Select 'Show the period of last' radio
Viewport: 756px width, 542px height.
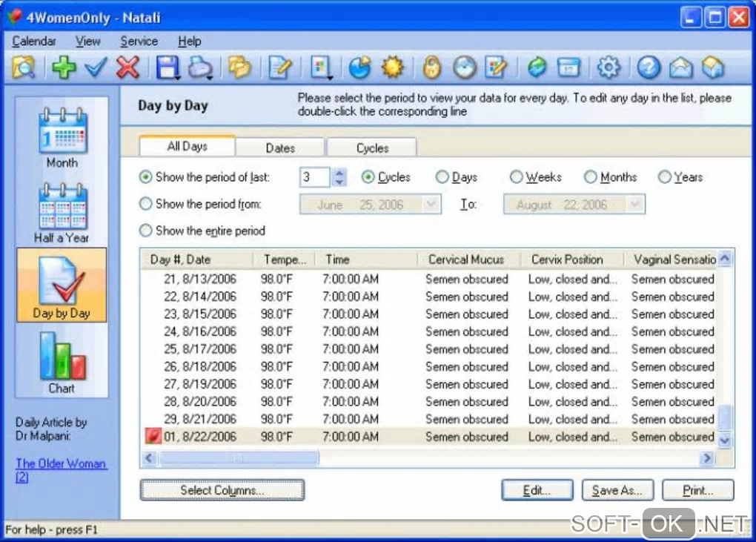tap(145, 177)
